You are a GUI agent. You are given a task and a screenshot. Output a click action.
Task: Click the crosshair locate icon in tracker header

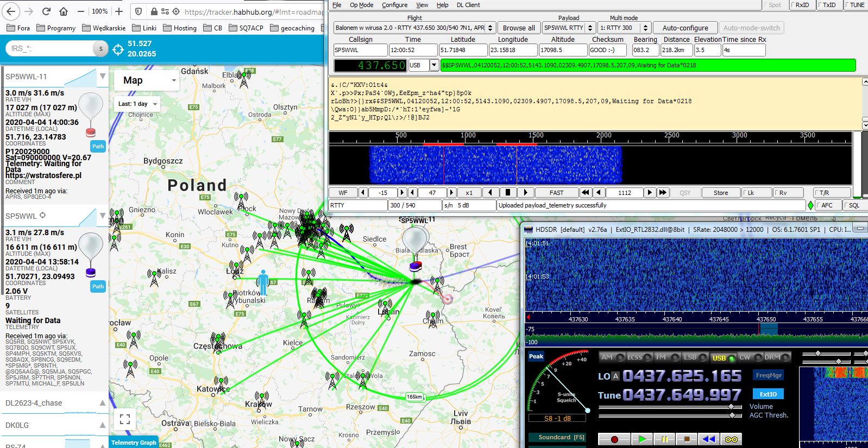[118, 49]
